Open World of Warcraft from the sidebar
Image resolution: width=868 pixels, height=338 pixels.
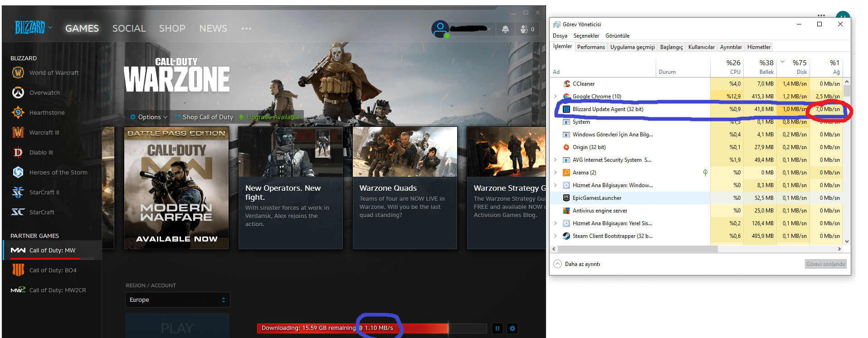pos(45,72)
